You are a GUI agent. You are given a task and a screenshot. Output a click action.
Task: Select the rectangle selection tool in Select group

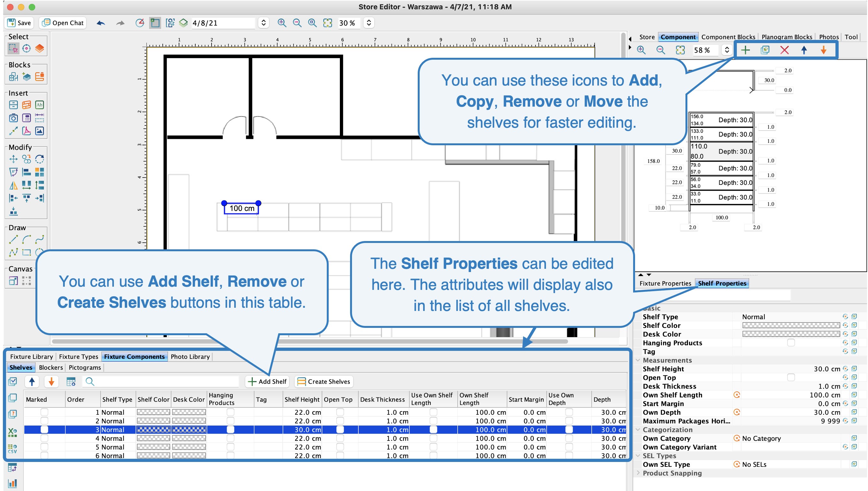tap(13, 48)
